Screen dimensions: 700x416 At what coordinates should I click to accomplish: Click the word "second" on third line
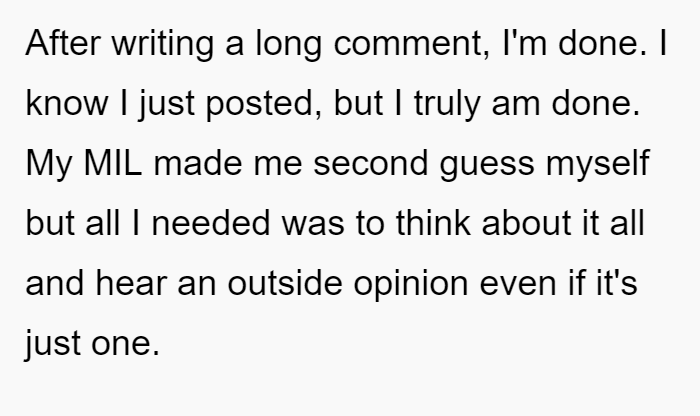pyautogui.click(x=371, y=163)
